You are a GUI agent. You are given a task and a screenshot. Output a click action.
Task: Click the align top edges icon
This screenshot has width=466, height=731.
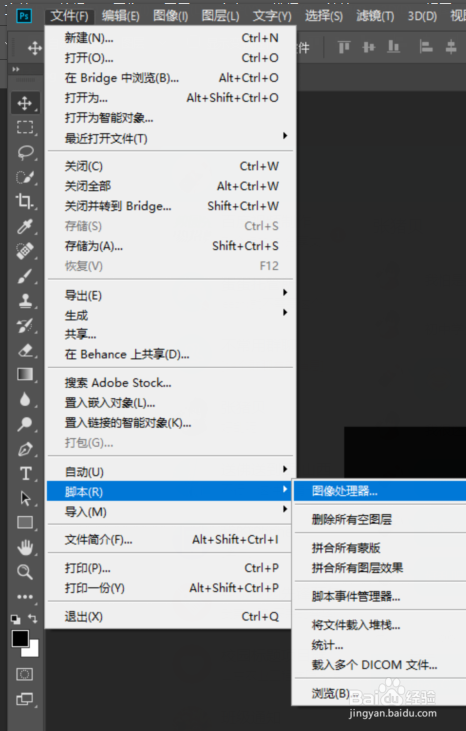tap(344, 47)
